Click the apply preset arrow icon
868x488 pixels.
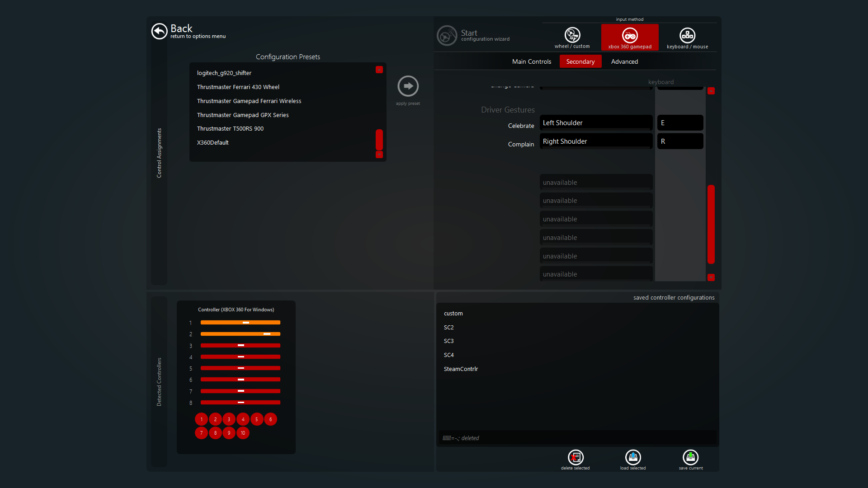(x=408, y=86)
